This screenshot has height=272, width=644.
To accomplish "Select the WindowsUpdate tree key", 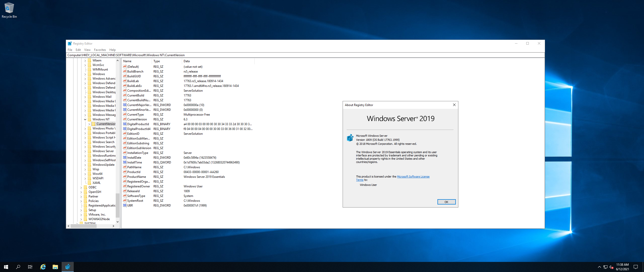I will [103, 165].
